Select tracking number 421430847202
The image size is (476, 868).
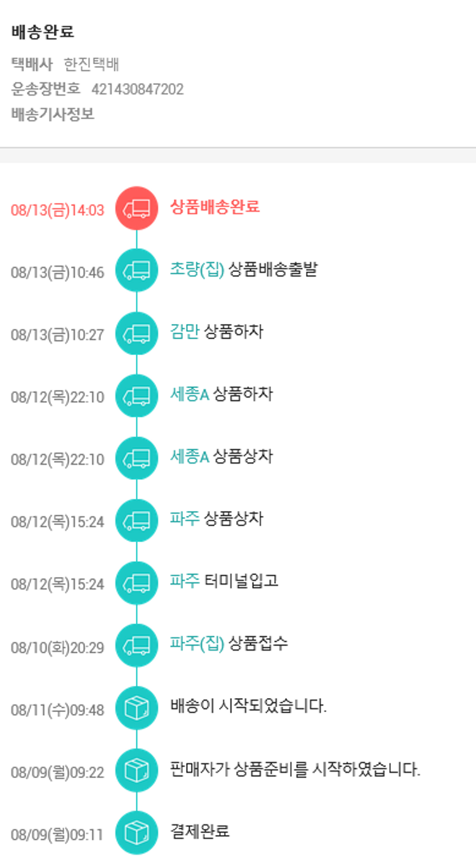point(138,89)
